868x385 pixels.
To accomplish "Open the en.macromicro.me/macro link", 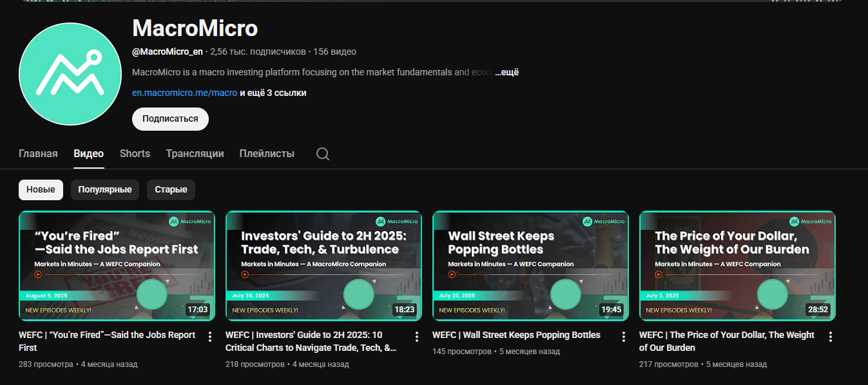I will click(184, 93).
